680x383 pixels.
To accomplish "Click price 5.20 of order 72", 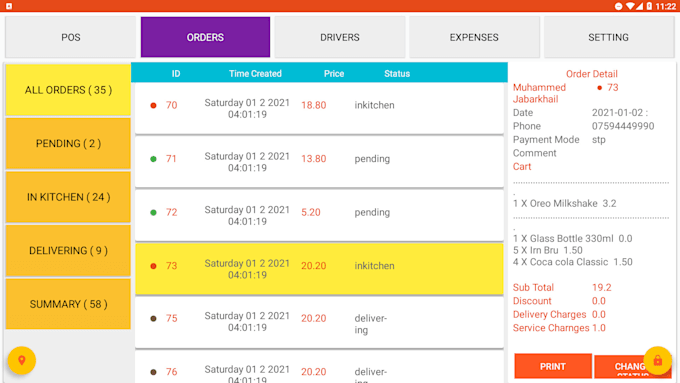I will click(311, 213).
